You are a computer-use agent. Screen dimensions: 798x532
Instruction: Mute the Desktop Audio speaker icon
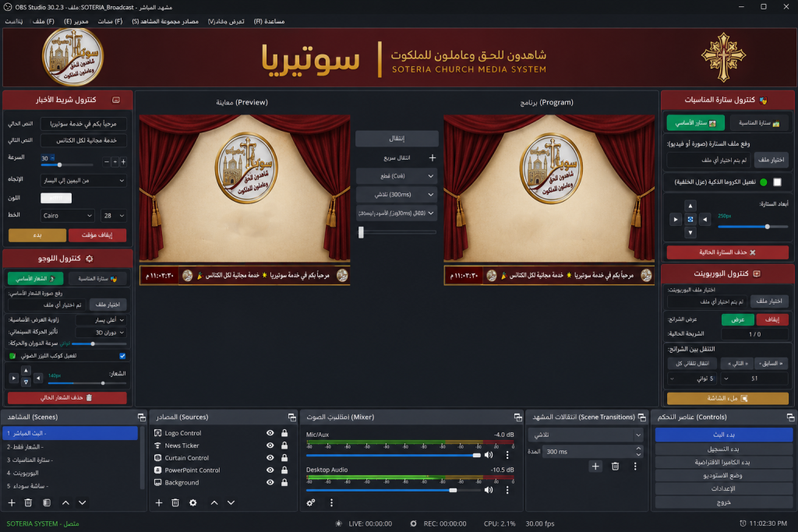coord(489,490)
